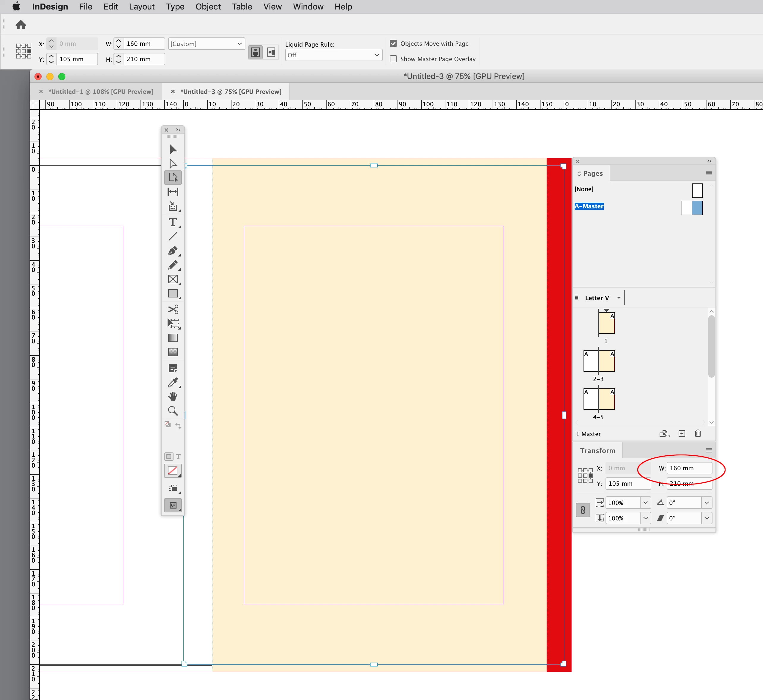Select the Pen tool
763x700 pixels.
(173, 251)
